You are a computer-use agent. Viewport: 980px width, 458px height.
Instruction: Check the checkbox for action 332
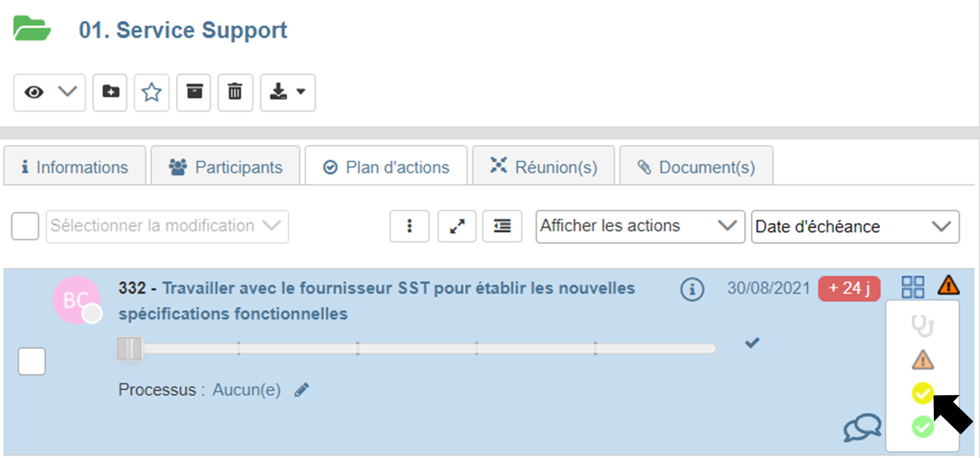coord(32,361)
